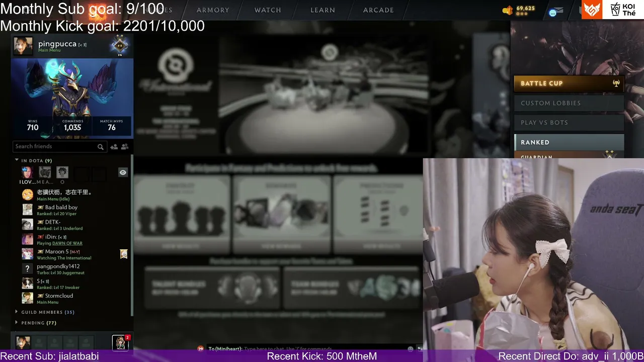Click the Battle Cup button
The width and height of the screenshot is (644, 362).
[x=569, y=83]
